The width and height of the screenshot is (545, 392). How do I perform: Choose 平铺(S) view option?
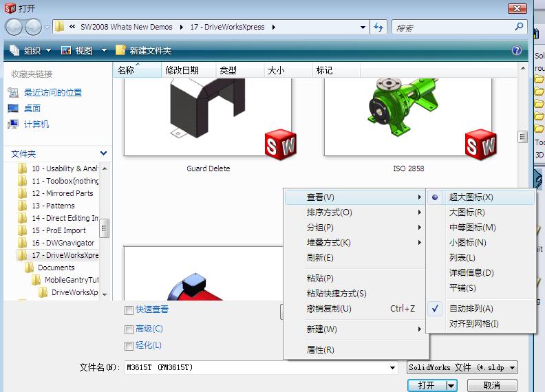481,288
